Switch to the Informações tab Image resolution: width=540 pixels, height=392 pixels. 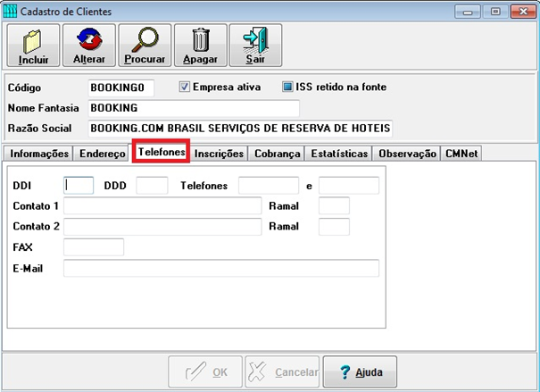[x=38, y=154]
